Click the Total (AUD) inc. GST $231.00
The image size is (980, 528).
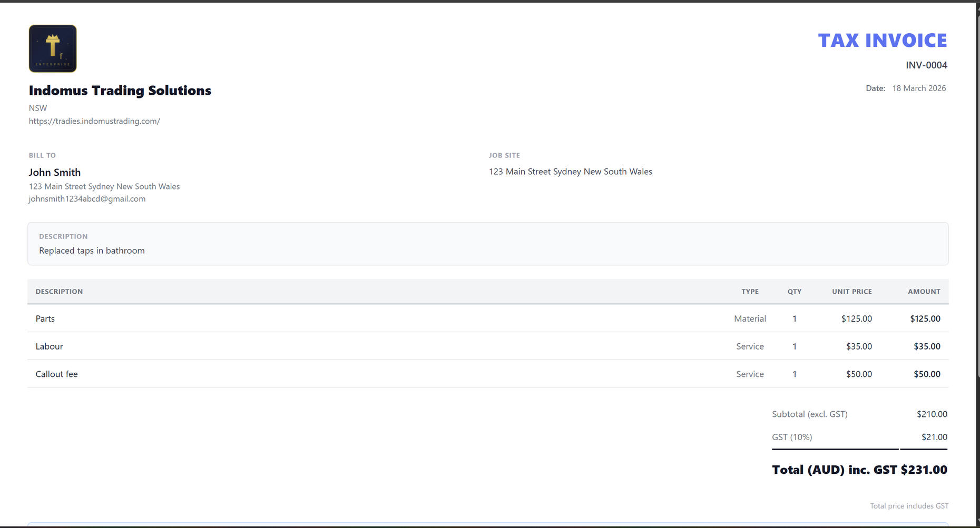859,470
